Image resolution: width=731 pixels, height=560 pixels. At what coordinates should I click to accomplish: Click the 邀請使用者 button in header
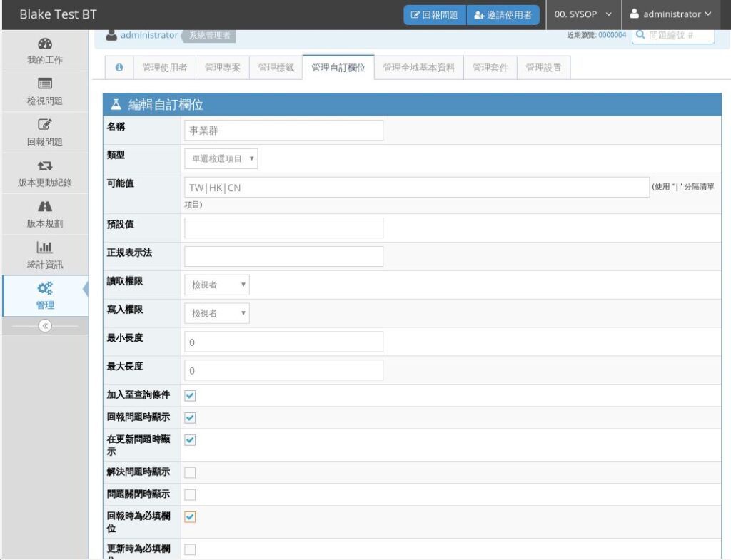[x=503, y=15]
